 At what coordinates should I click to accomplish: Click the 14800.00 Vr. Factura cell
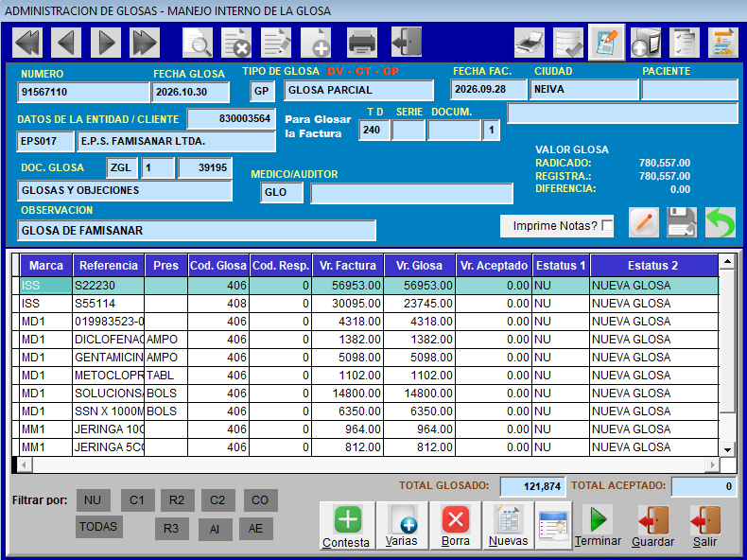coord(347,394)
